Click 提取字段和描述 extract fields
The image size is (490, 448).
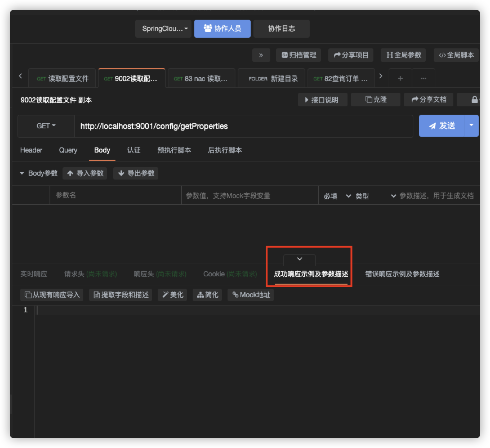[x=121, y=295]
